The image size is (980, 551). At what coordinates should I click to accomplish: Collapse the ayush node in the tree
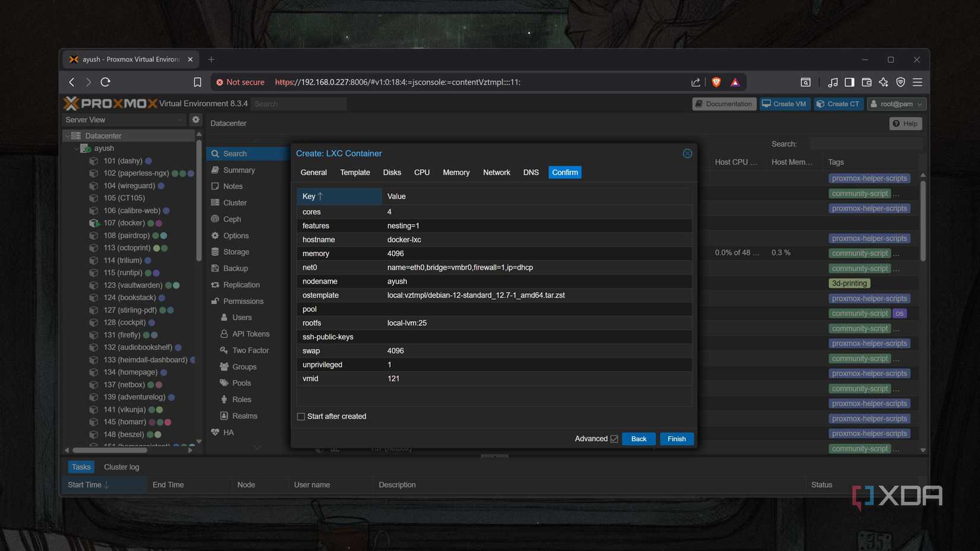(77, 148)
